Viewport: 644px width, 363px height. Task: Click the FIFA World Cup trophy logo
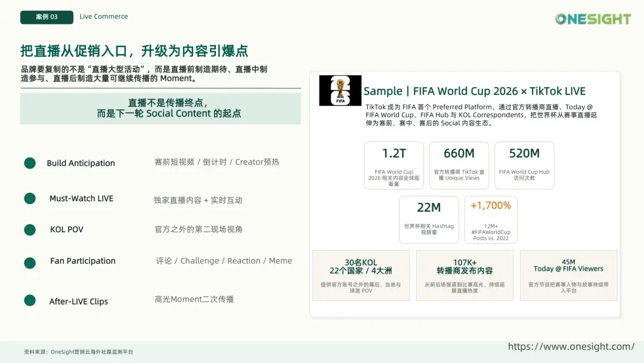click(340, 90)
